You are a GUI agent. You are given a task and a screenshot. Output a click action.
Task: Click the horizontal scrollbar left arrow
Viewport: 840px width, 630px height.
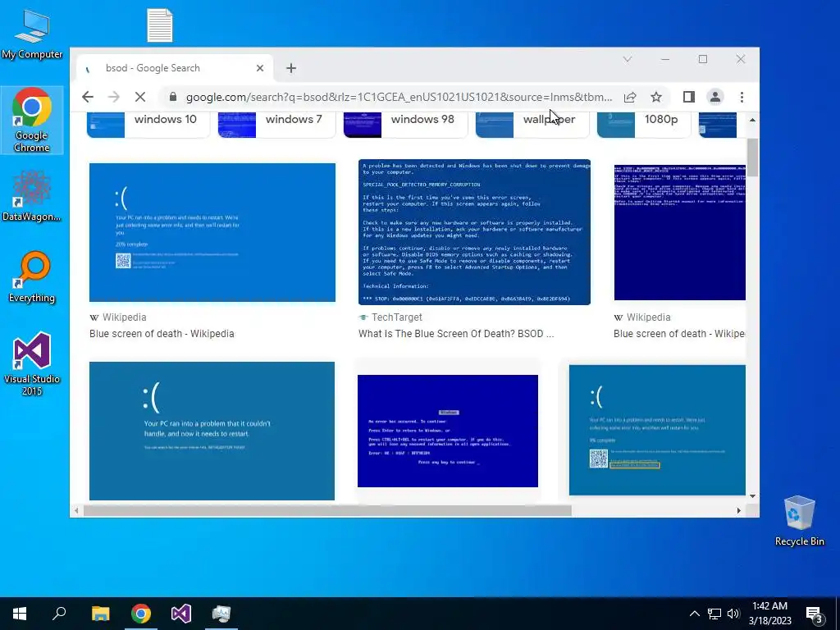tap(76, 510)
